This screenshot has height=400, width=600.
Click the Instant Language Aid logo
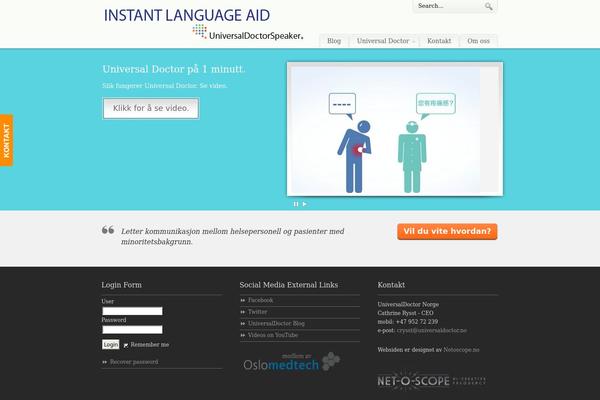187,15
